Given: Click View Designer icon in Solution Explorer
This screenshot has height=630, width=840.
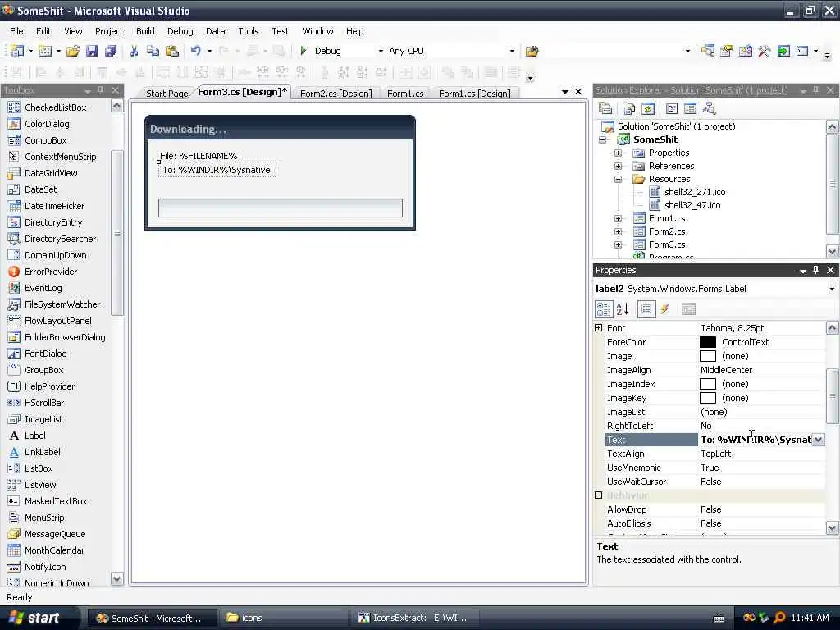Looking at the screenshot, I should coord(691,109).
